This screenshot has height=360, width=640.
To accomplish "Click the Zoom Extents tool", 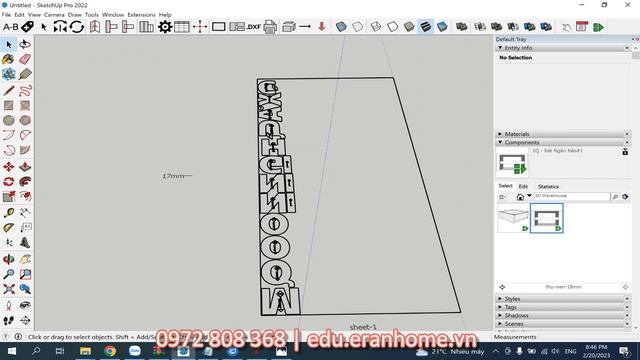I will (9, 289).
